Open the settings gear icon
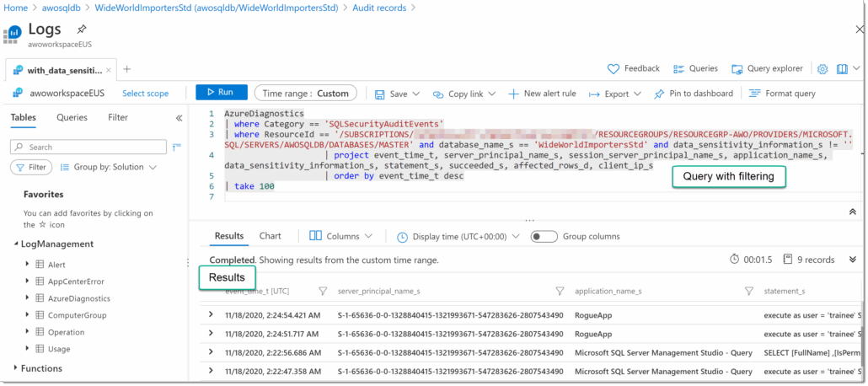 coord(822,68)
